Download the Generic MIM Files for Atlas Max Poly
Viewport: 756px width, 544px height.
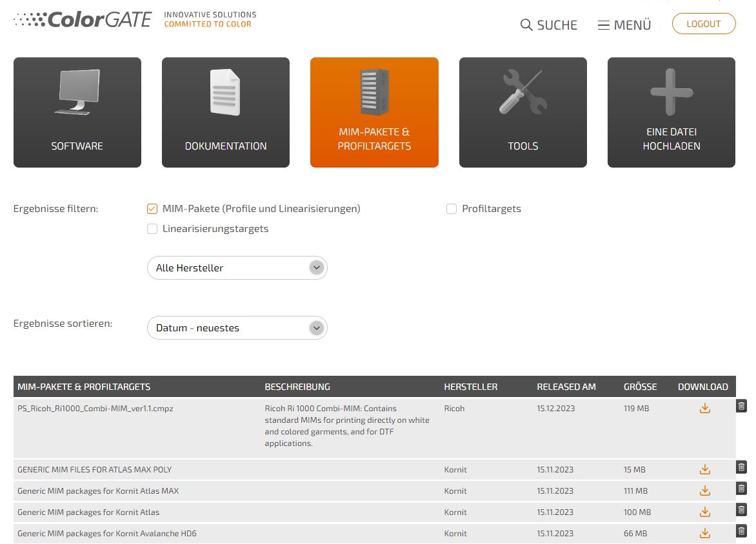pyautogui.click(x=704, y=470)
